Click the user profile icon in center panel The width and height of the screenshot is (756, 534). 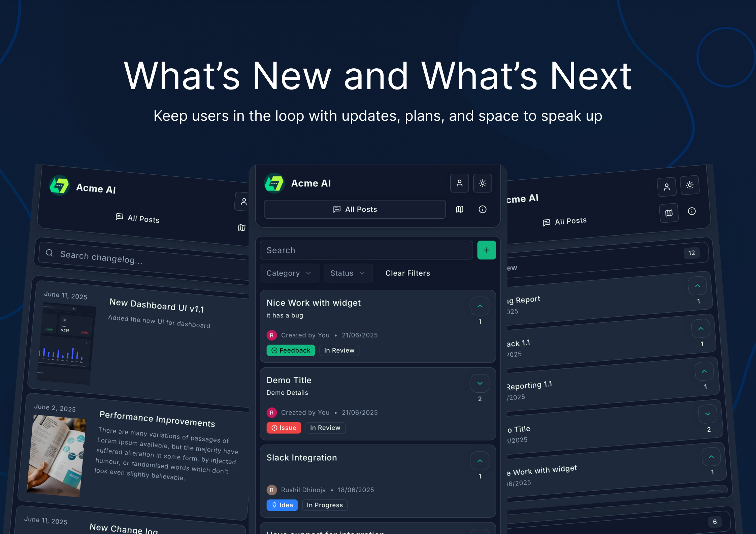pos(459,183)
